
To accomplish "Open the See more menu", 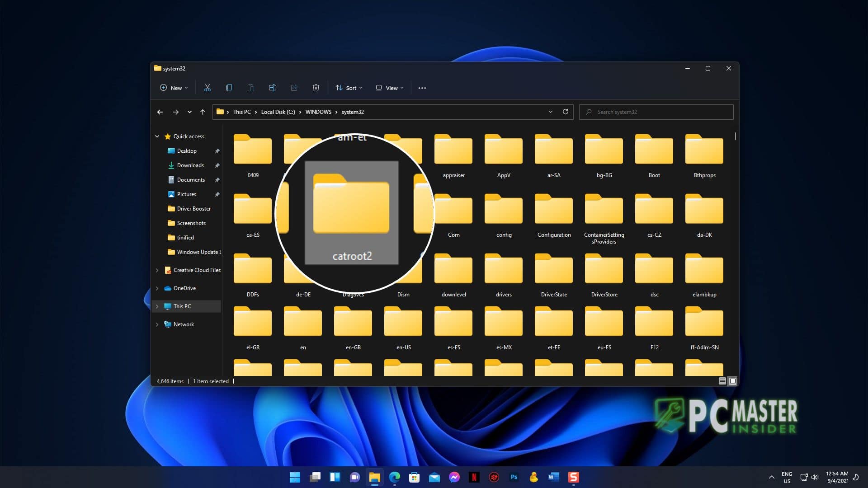I will coord(422,88).
